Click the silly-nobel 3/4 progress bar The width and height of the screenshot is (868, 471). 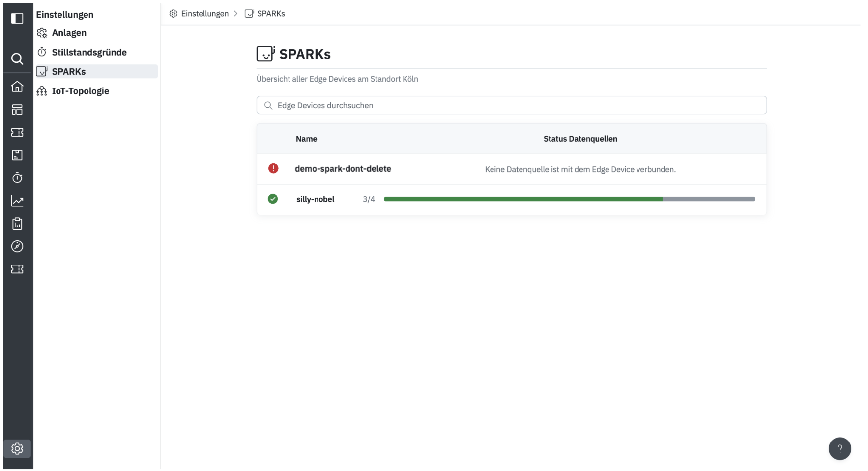569,199
